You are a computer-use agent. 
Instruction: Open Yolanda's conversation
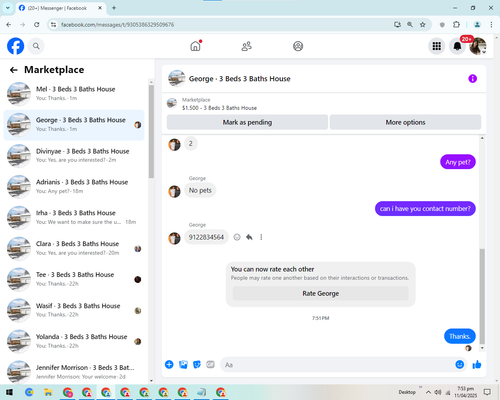(x=74, y=341)
